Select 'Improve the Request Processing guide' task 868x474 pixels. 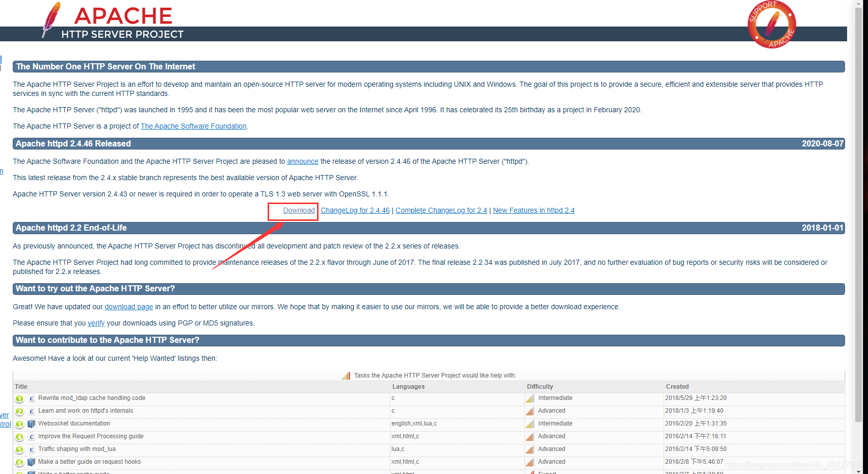click(91, 436)
